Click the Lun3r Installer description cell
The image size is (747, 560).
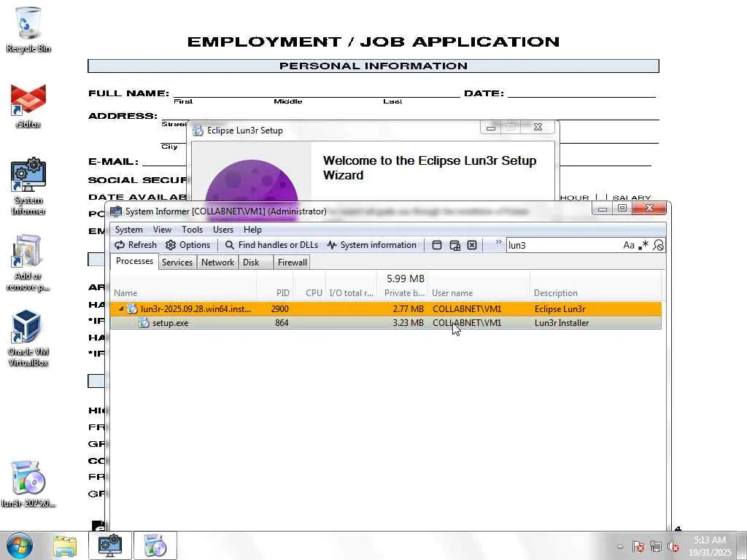[562, 323]
